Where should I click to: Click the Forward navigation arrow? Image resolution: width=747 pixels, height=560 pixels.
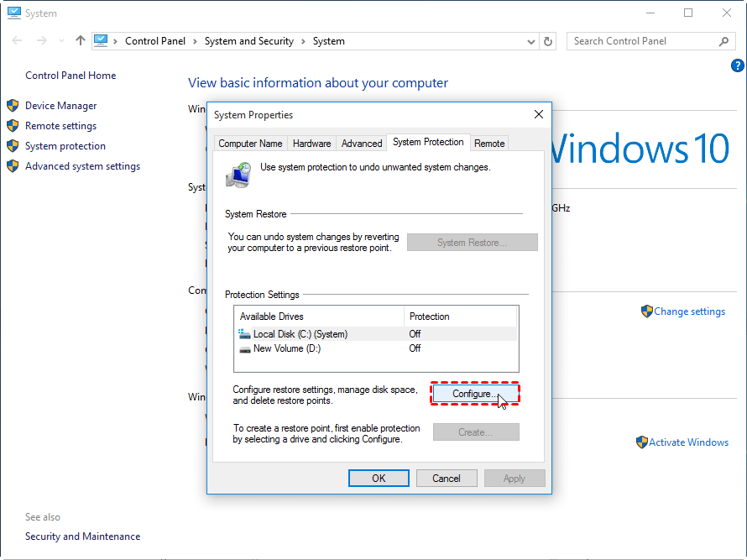click(x=42, y=41)
